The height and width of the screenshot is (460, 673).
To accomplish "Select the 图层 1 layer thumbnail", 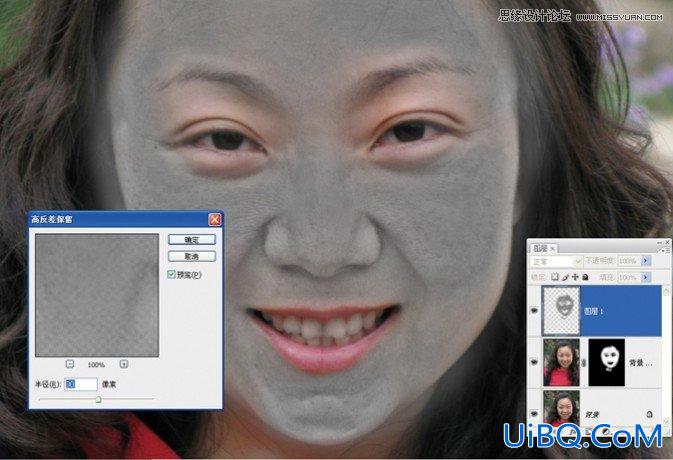I will click(561, 311).
